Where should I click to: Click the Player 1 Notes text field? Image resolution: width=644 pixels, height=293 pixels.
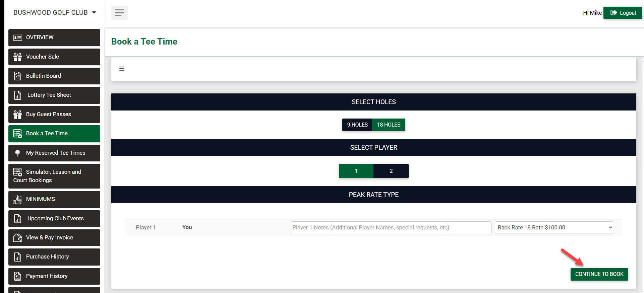click(391, 228)
